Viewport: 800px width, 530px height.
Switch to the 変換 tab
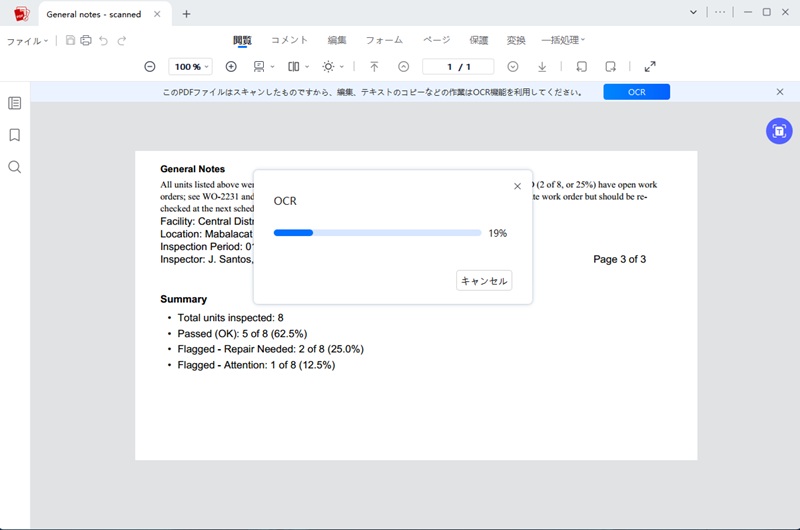click(x=516, y=40)
